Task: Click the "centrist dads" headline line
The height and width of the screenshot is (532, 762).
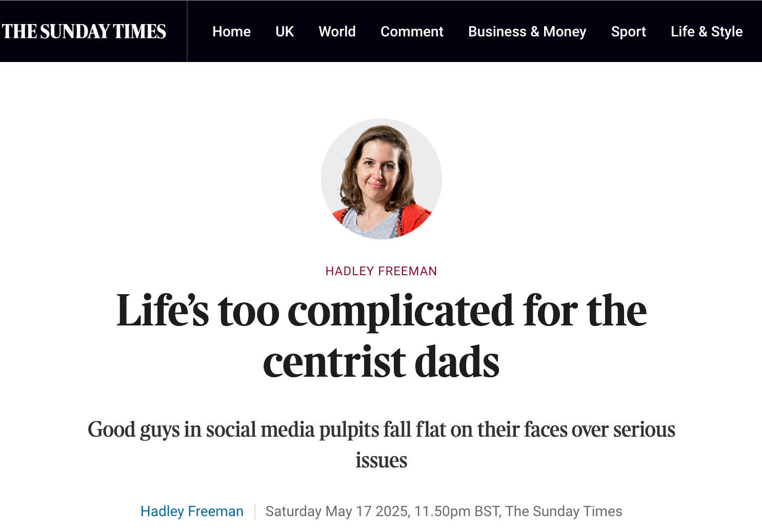Action: click(381, 362)
